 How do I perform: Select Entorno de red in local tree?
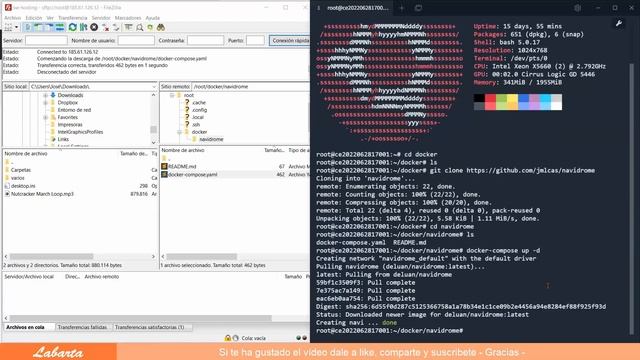(x=74, y=110)
